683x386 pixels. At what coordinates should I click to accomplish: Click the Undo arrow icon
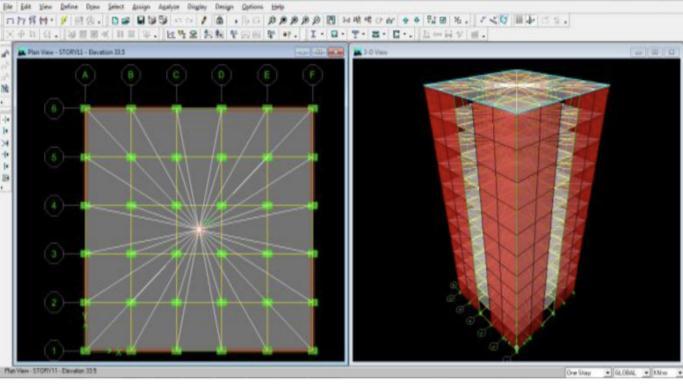click(x=178, y=20)
